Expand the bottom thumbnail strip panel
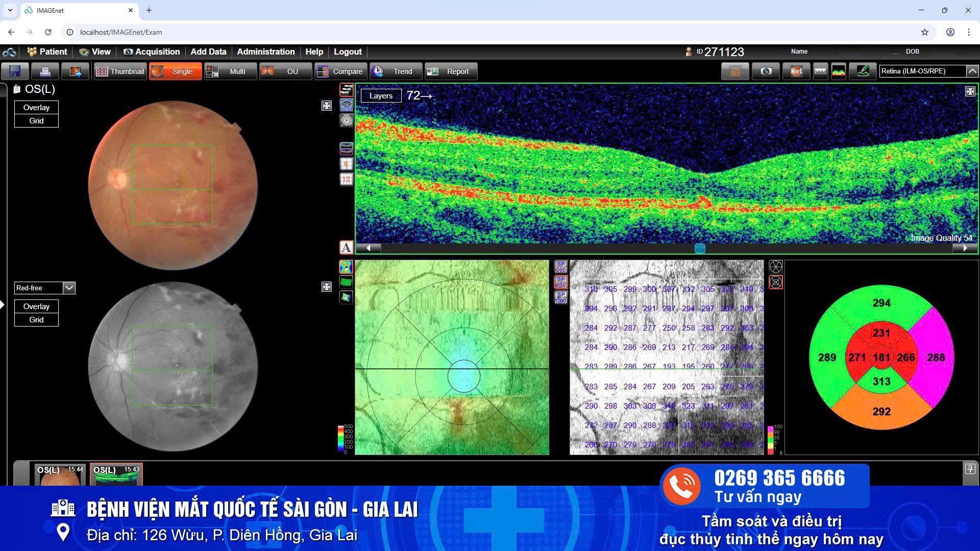 [x=970, y=469]
